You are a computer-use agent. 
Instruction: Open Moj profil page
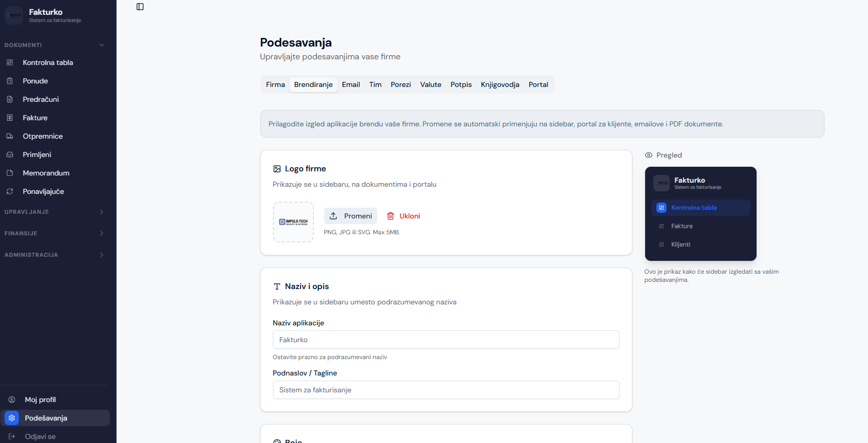pyautogui.click(x=40, y=400)
